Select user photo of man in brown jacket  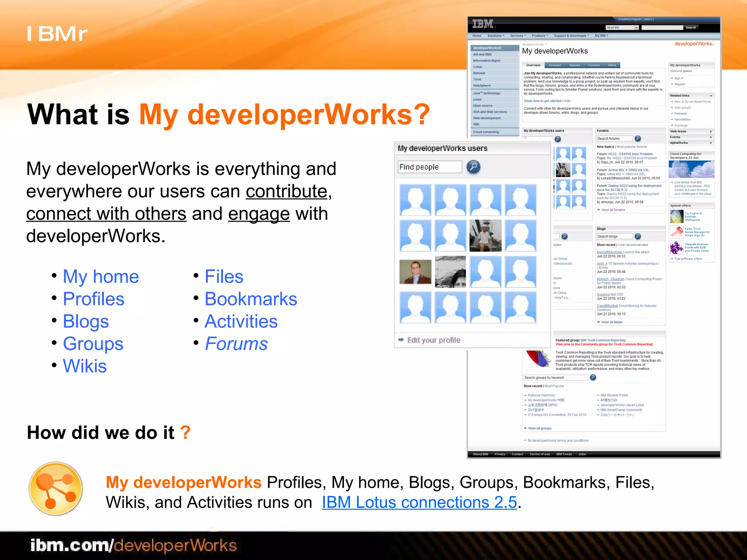[x=415, y=272]
